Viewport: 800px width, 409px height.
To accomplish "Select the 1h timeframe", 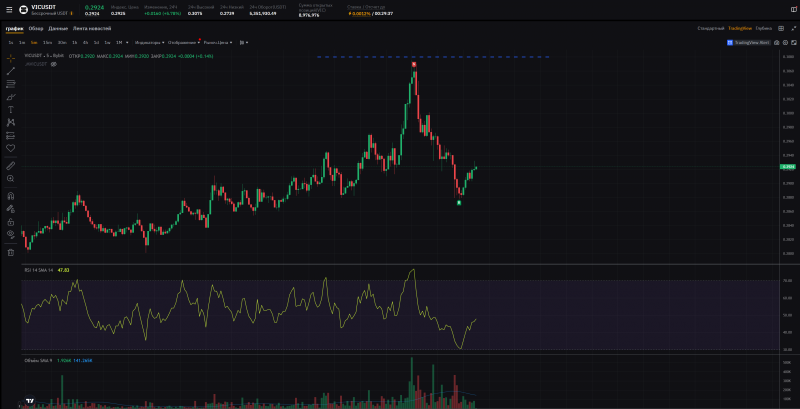I will pyautogui.click(x=75, y=42).
